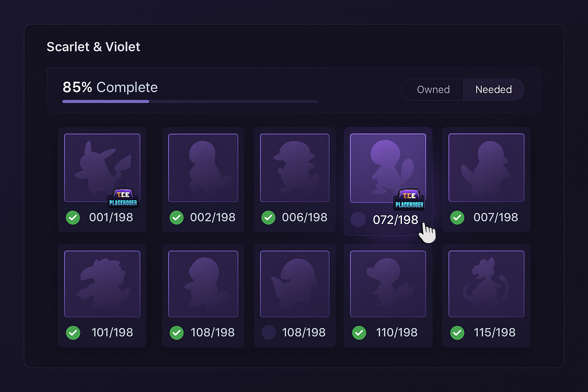Click the 110/198 card thumbnail
The image size is (588, 392).
[388, 284]
